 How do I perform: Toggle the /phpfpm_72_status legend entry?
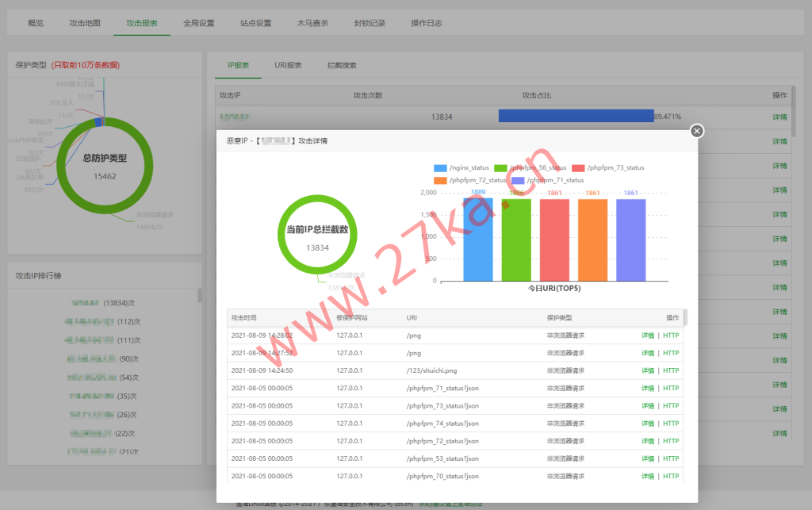tap(469, 180)
